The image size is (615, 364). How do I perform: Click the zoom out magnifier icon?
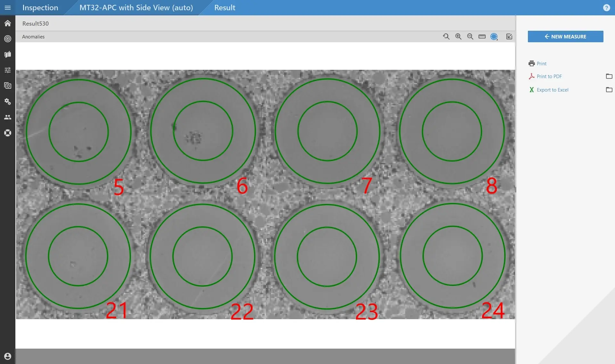[x=470, y=36]
